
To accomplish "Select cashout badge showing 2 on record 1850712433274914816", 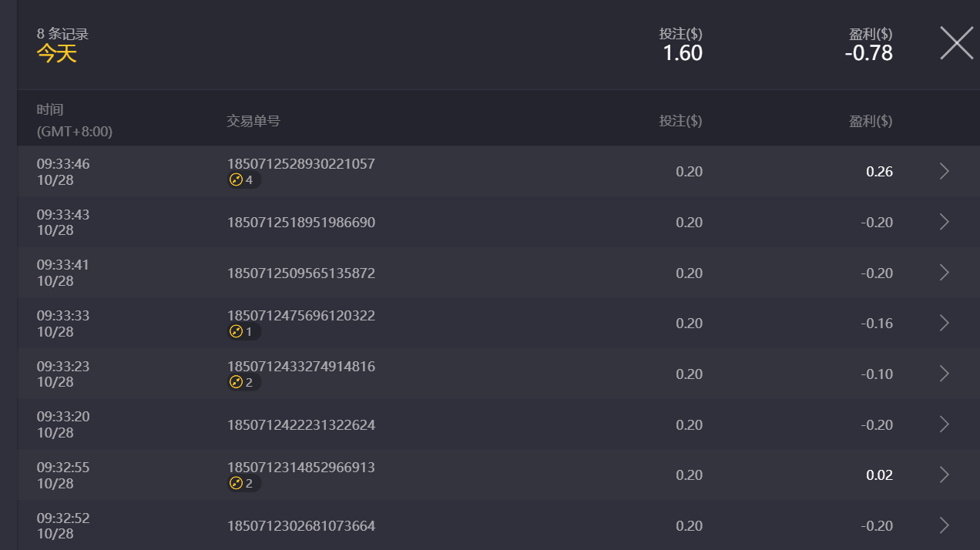I will point(243,381).
